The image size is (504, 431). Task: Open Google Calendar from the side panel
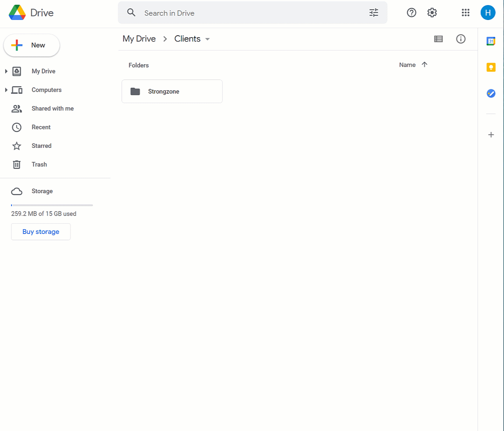point(491,40)
